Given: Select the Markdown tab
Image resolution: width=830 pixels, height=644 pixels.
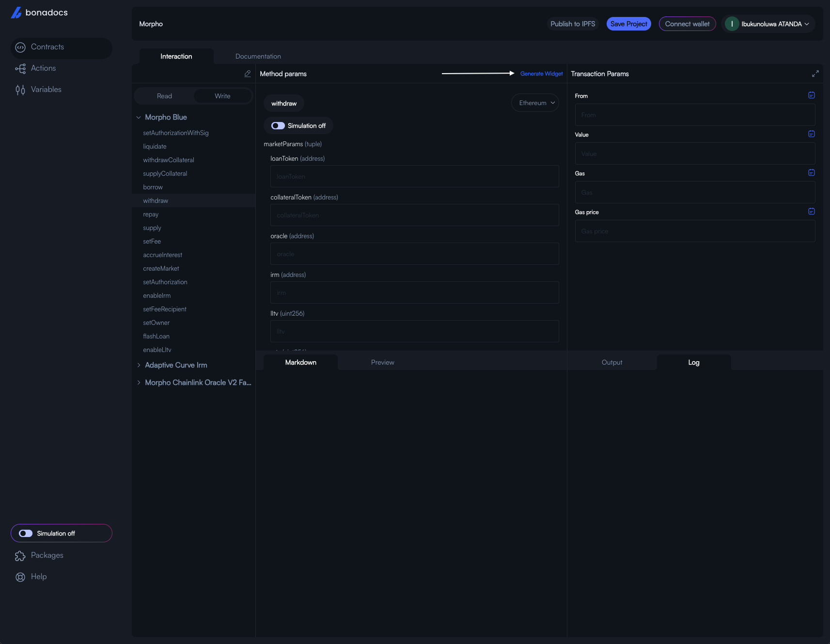Looking at the screenshot, I should tap(301, 362).
